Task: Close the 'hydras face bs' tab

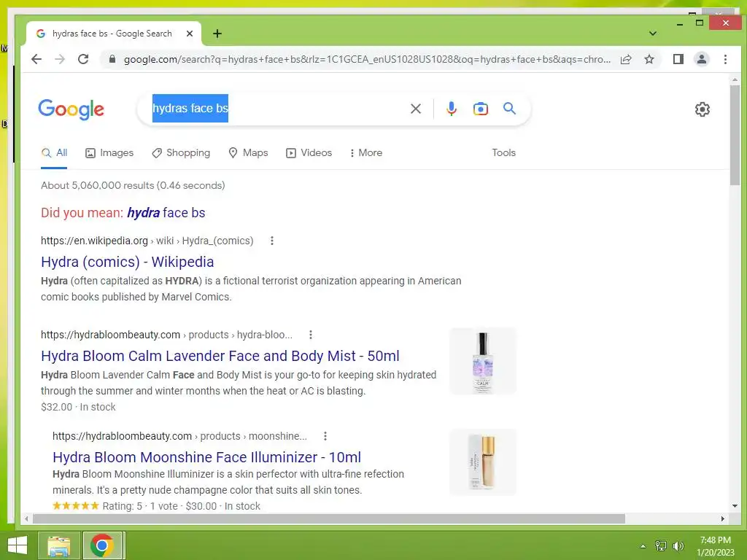Action: click(x=189, y=34)
